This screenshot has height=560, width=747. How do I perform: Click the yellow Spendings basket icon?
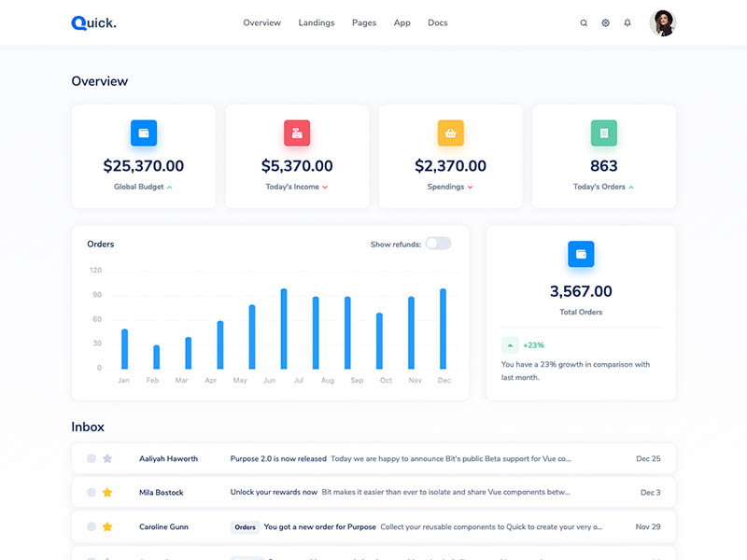450,133
